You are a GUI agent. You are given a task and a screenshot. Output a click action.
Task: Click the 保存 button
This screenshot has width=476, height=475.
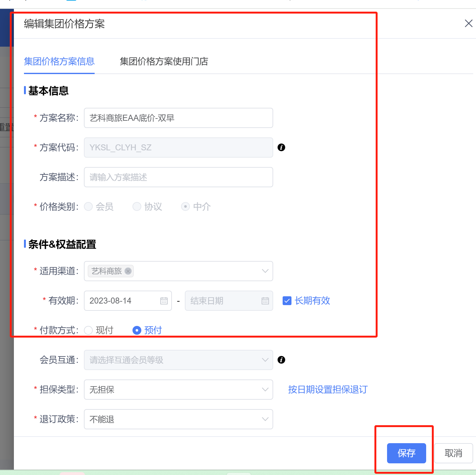pos(406,453)
